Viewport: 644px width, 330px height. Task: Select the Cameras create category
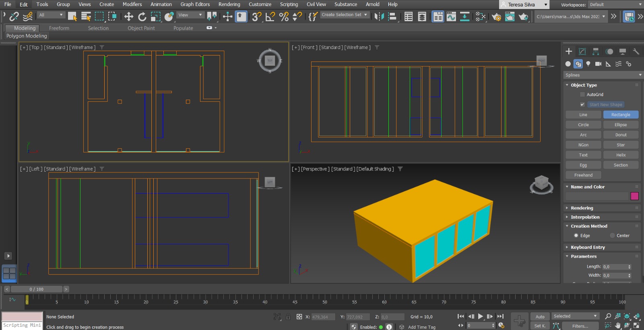pyautogui.click(x=598, y=64)
